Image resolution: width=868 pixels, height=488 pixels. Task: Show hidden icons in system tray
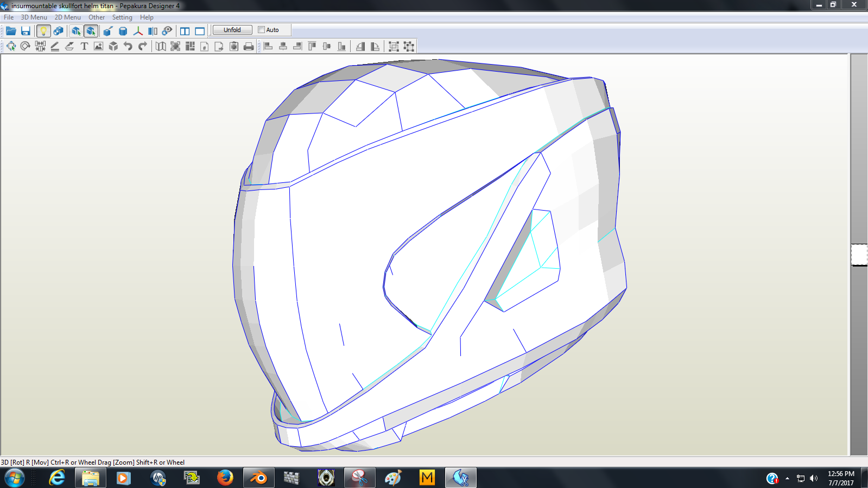pyautogui.click(x=787, y=478)
